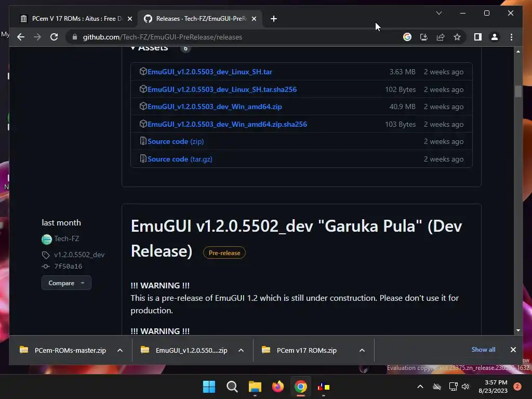Close the PCem V 17 ROMs tab
Image resolution: width=532 pixels, height=399 pixels.
pos(129,19)
